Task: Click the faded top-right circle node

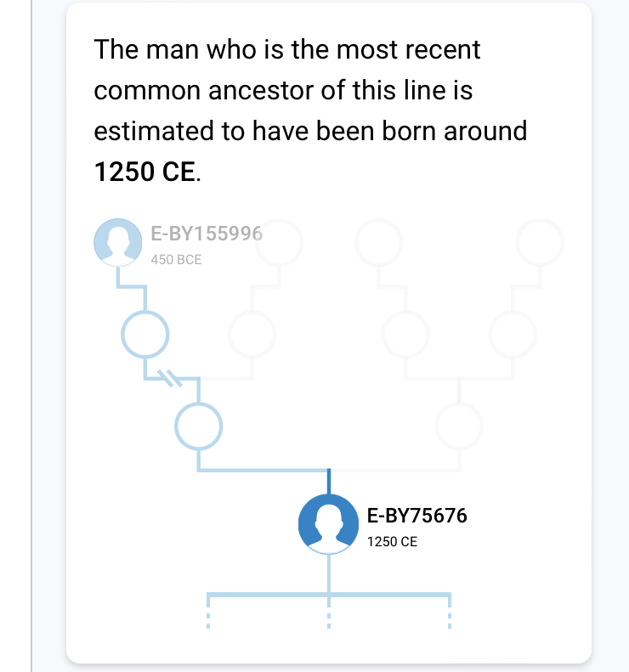Action: click(x=540, y=243)
